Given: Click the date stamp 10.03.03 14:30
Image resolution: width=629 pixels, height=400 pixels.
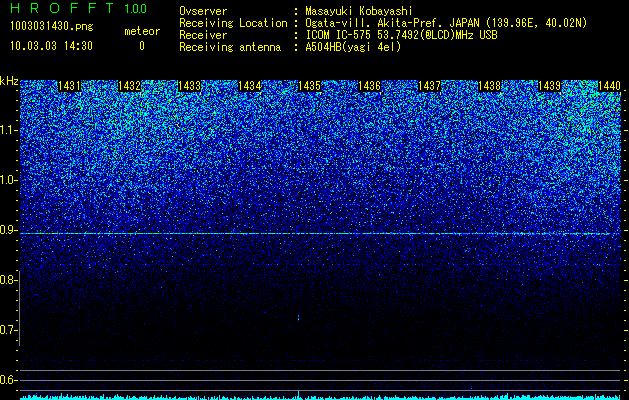Looking at the screenshot, I should coord(51,46).
